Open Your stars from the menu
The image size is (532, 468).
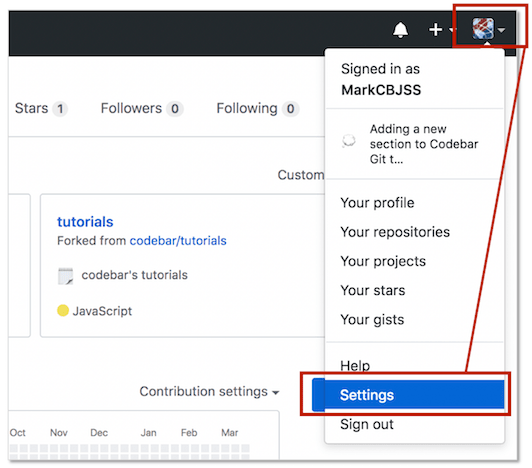373,291
